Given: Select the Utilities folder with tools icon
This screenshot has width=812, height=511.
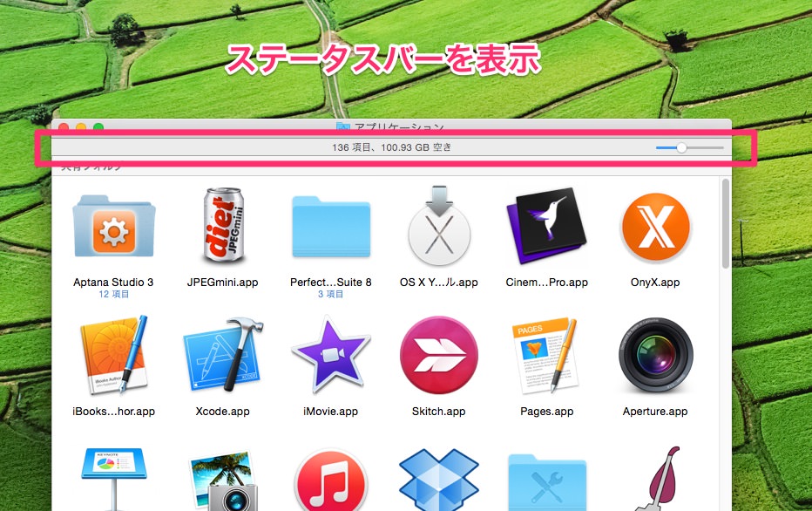Looking at the screenshot, I should pos(547,482).
